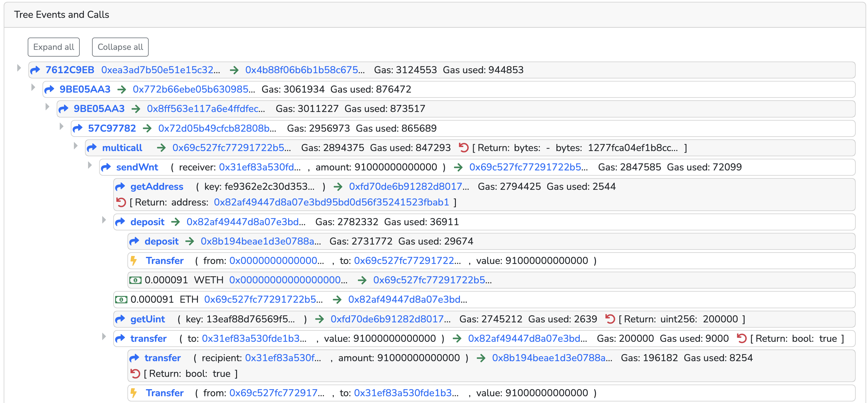Screen dimensions: 868x403
Task: Click the red return icon in multicall row
Action: tap(464, 148)
